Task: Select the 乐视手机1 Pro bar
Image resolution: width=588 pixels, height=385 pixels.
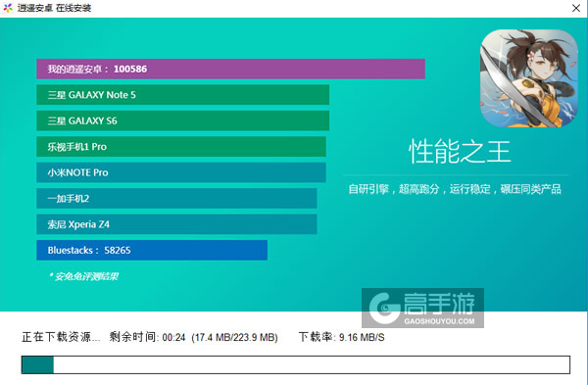Action: coord(181,147)
